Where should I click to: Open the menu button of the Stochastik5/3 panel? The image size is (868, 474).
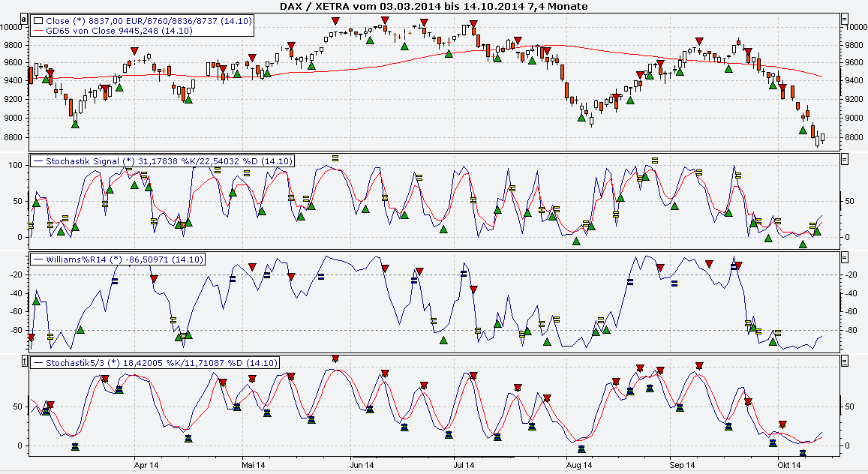(844, 361)
